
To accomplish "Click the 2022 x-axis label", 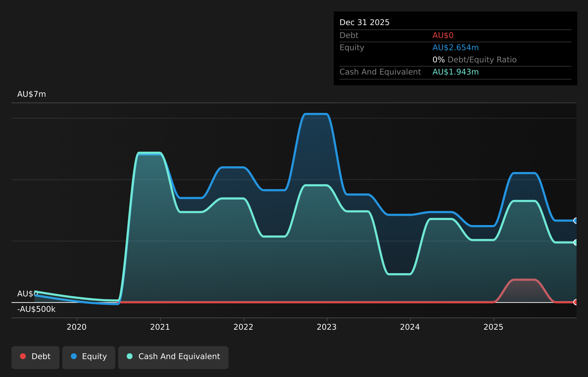I will (244, 327).
